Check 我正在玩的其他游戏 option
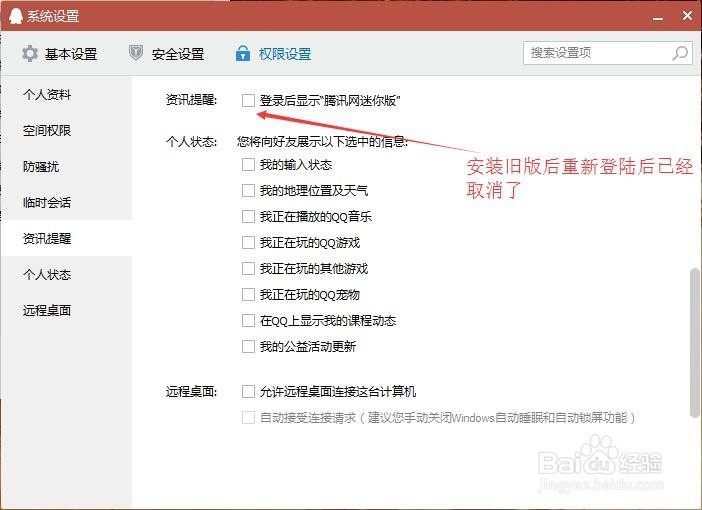Screen dimensions: 702x510 [x=248, y=269]
